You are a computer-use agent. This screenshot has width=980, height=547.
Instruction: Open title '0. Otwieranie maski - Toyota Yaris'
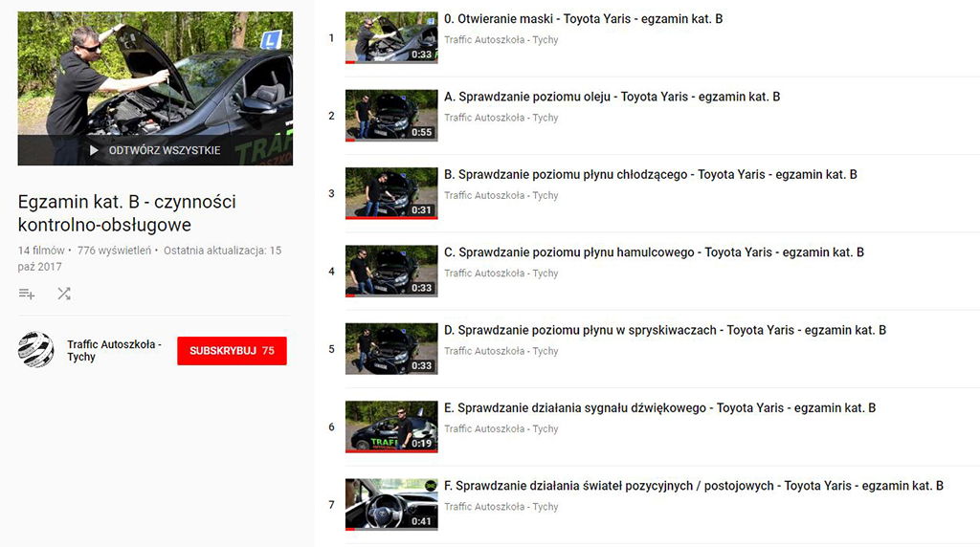[x=584, y=19]
